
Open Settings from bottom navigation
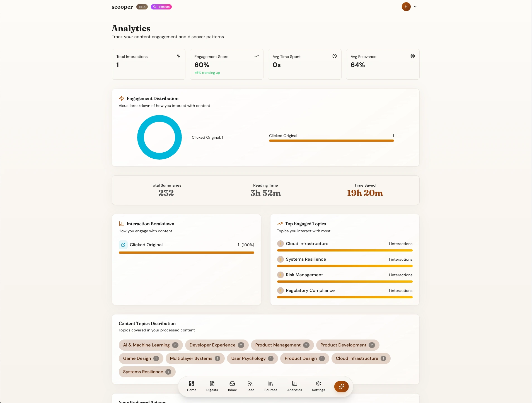318,386
